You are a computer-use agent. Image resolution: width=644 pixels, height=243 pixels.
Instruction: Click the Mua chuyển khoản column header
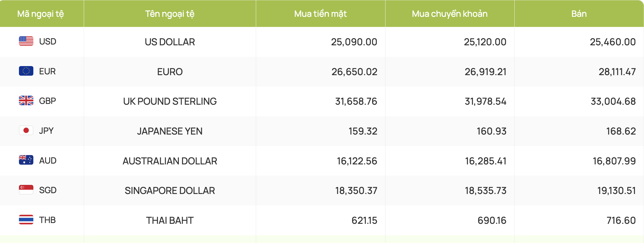(450, 14)
